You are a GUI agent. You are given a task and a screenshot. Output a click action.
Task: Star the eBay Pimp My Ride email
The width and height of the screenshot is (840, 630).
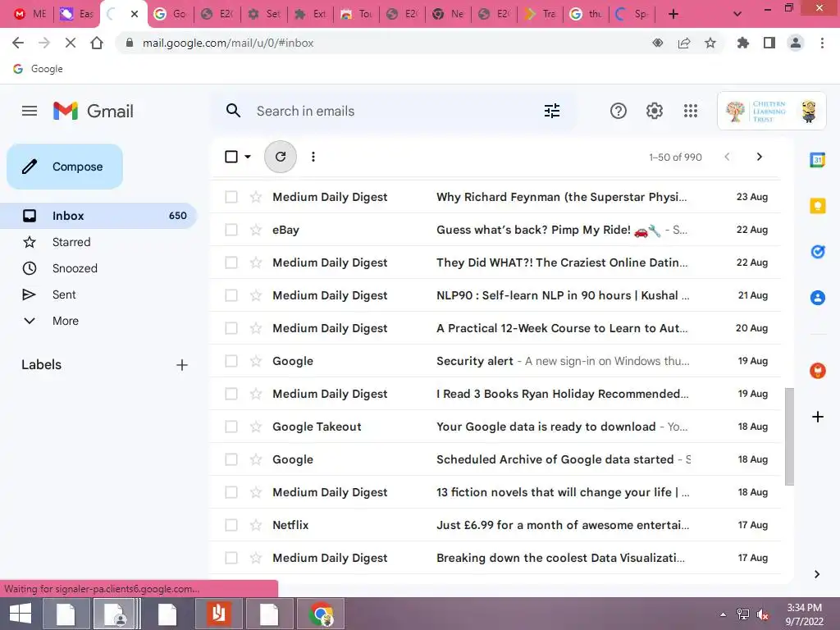[x=256, y=230]
